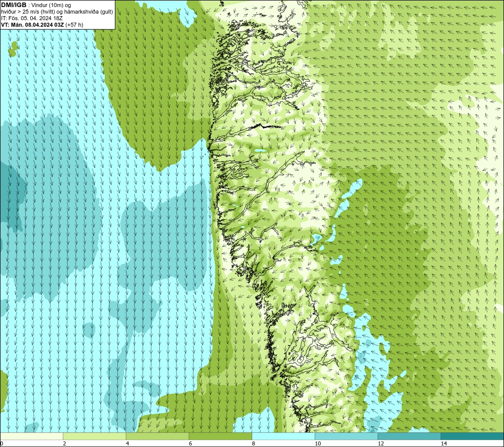
Task: Click the legend scale label '8'
Action: (x=254, y=443)
